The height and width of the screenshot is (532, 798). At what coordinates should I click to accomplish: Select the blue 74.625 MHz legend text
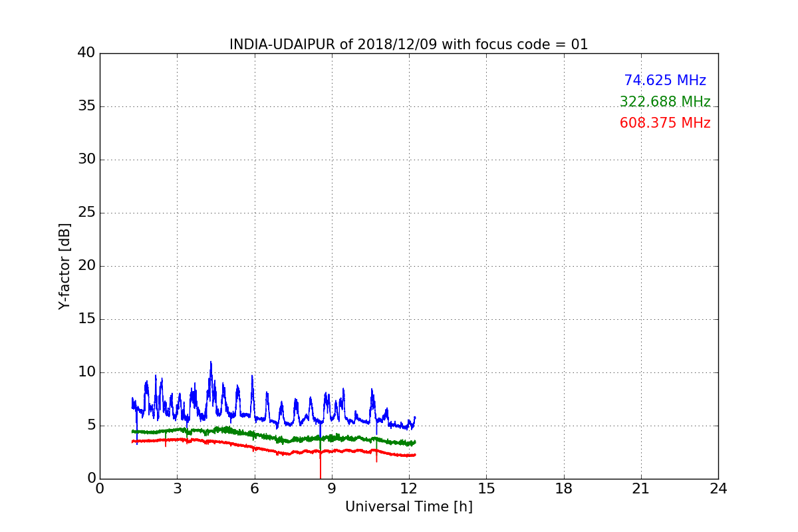click(x=664, y=80)
